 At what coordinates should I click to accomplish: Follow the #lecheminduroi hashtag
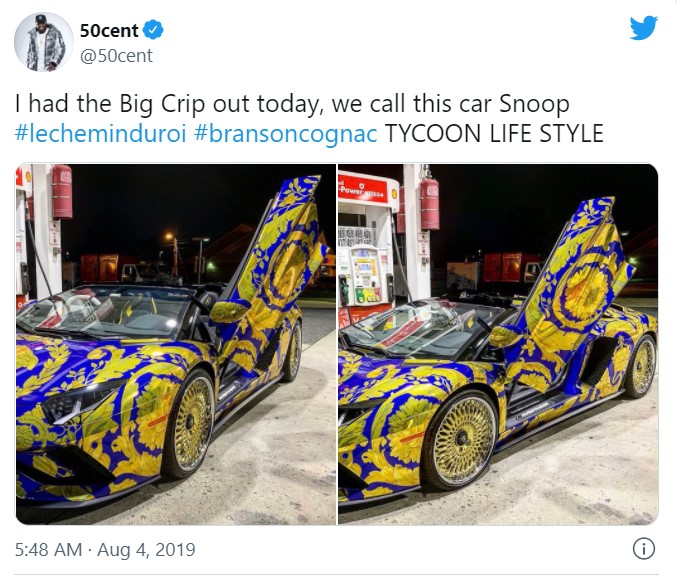pos(100,133)
